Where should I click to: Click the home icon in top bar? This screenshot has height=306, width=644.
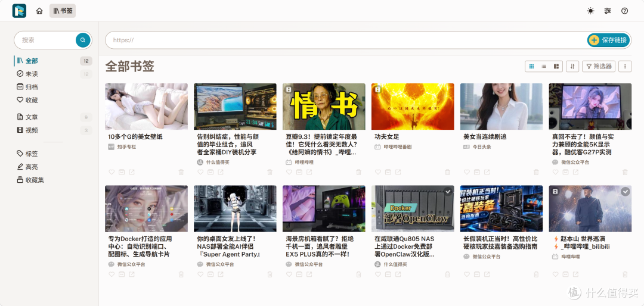click(x=39, y=11)
